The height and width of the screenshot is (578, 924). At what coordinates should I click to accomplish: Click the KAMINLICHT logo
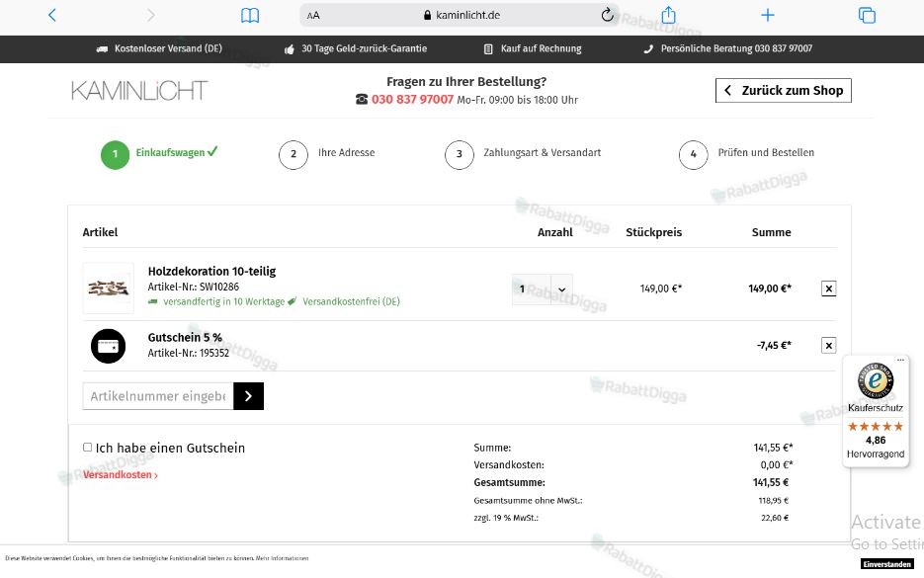[139, 91]
